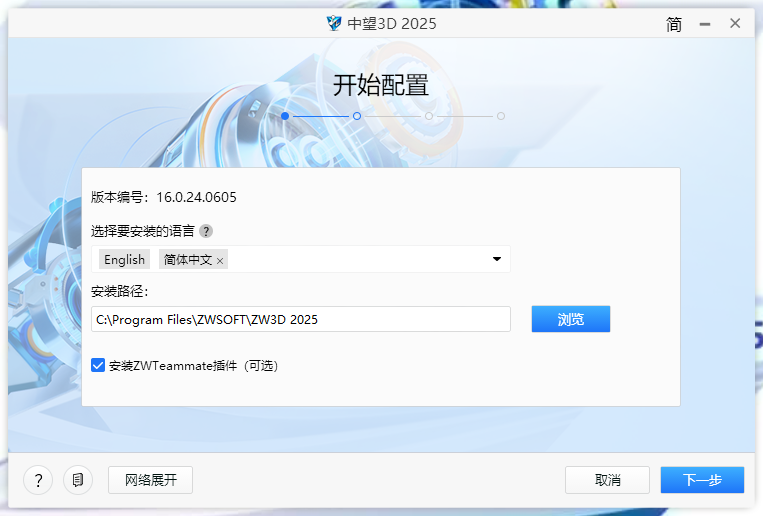763x516 pixels.
Task: Close the ZW3D 2025 installer window
Action: (735, 23)
